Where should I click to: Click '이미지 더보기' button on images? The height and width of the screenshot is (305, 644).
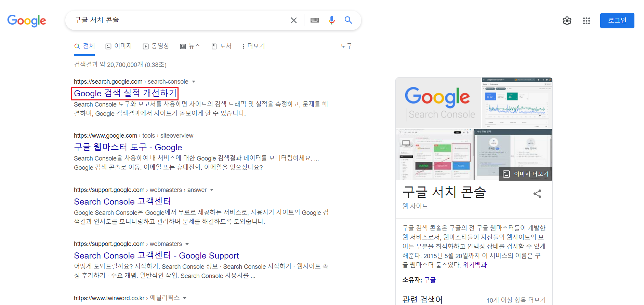526,174
